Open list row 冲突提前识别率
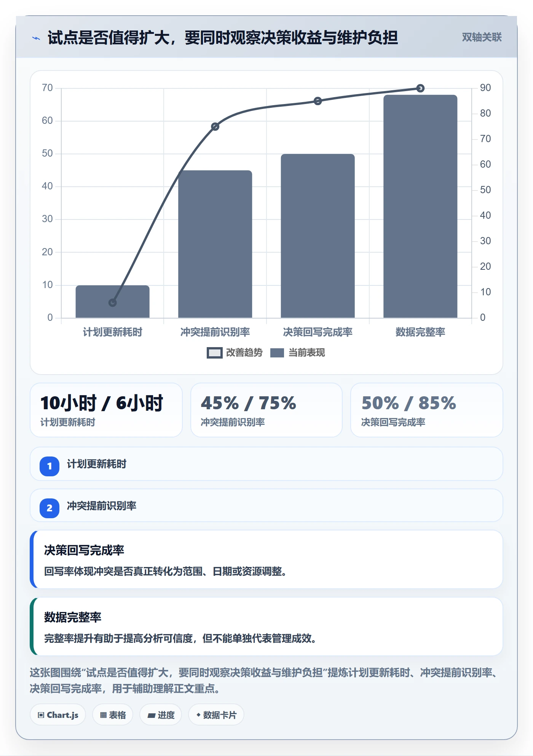Viewport: 533px width, 756px height. tap(266, 506)
